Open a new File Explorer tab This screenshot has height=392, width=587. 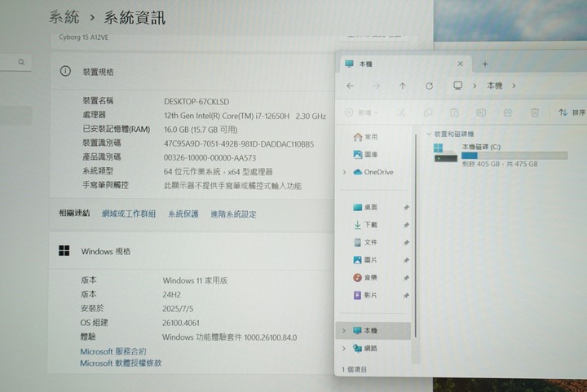click(x=485, y=64)
